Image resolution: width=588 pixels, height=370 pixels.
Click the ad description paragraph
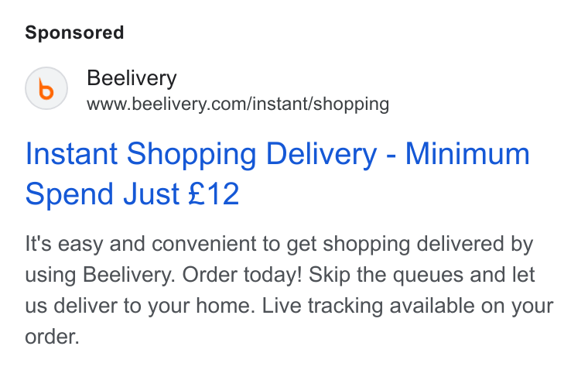click(x=289, y=289)
